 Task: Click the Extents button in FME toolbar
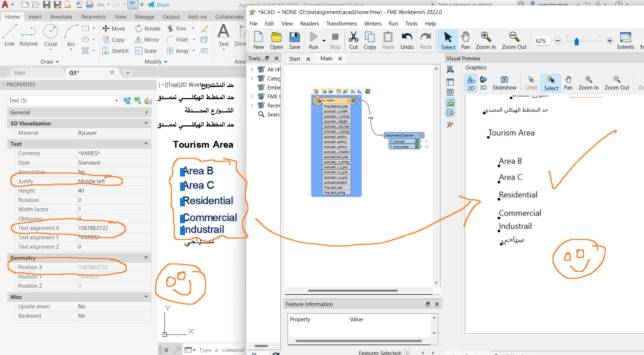[626, 40]
